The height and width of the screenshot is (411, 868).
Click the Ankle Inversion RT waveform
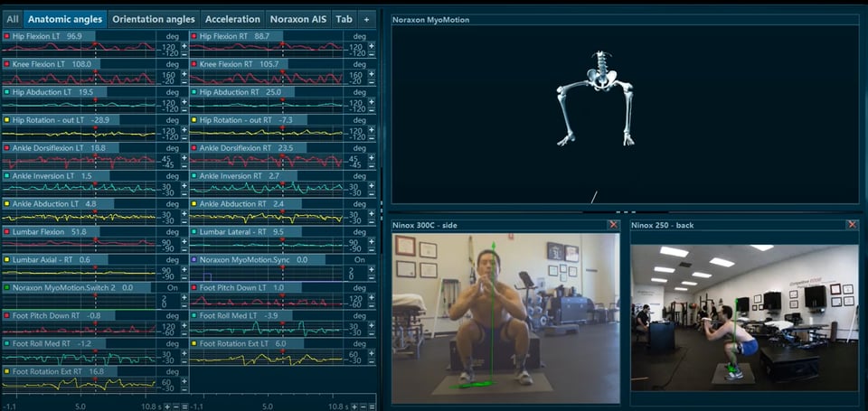[x=267, y=189]
